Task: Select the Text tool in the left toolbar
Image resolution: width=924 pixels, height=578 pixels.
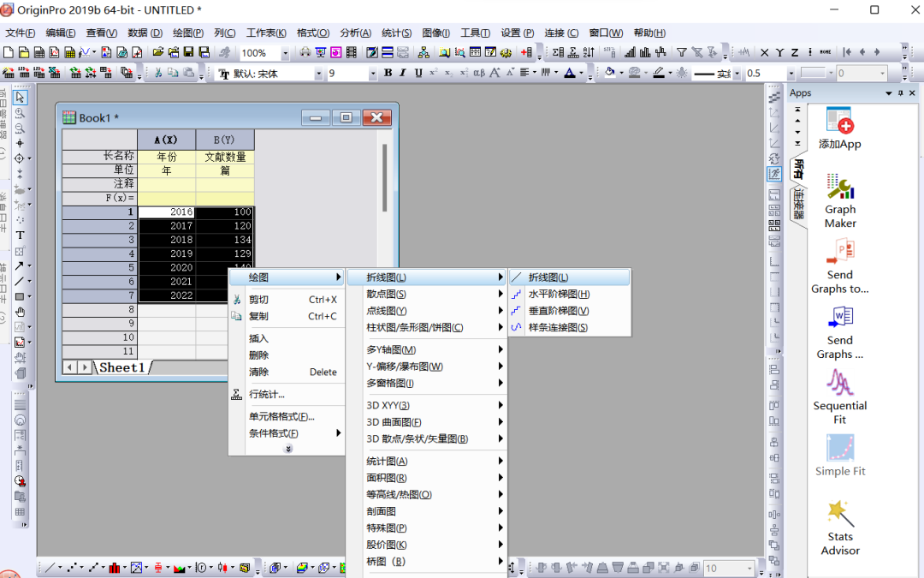Action: coord(21,234)
